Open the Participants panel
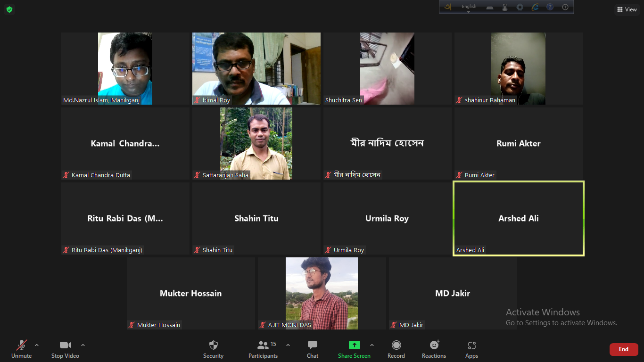The width and height of the screenshot is (644, 362). click(263, 350)
